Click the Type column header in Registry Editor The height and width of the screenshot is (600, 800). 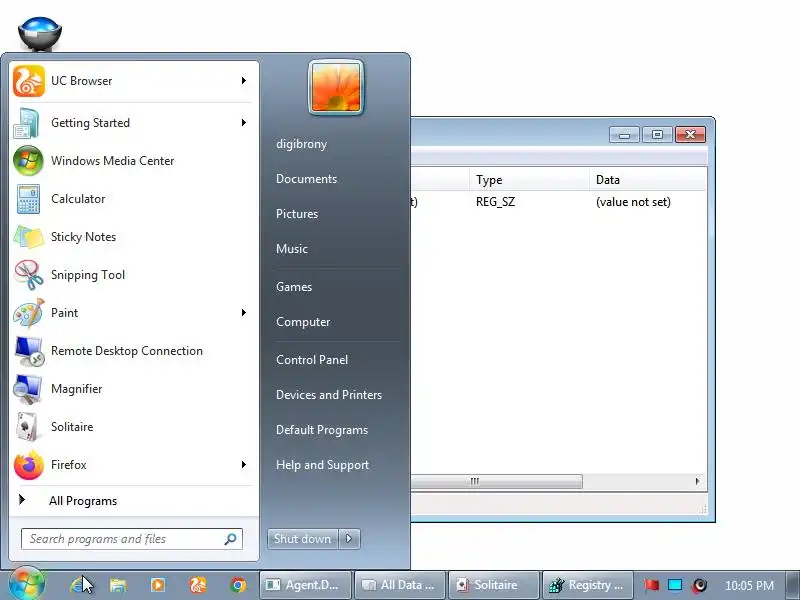[x=529, y=180]
